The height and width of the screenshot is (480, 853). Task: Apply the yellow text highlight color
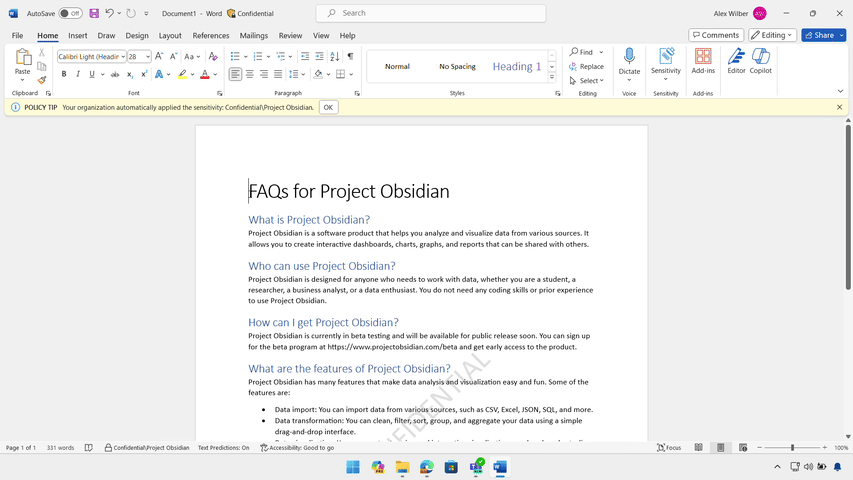tap(182, 74)
